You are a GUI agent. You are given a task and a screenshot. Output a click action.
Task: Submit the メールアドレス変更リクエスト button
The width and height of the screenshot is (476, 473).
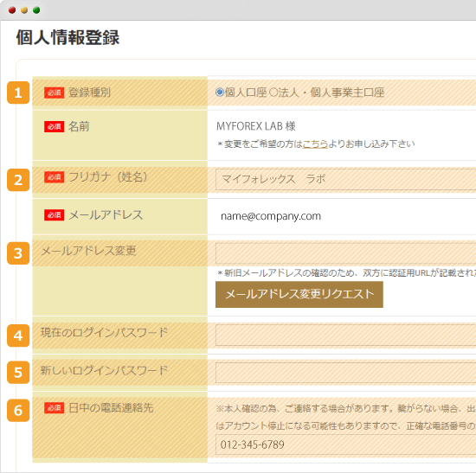tap(299, 294)
